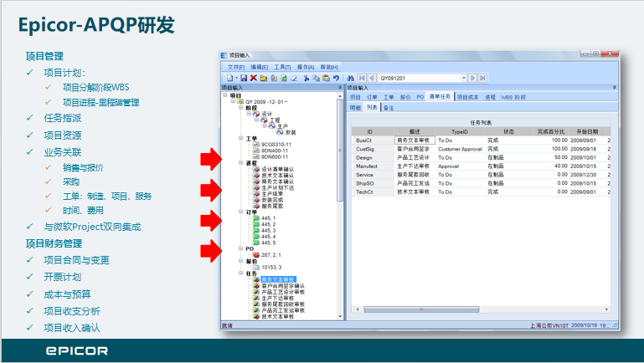Open the 帮助[H] menu
Screen dimensions: 644x363
[x=329, y=67]
